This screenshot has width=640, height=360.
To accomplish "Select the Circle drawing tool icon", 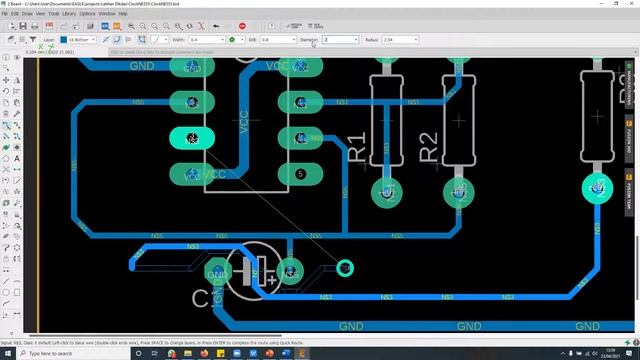I will (x=6, y=292).
